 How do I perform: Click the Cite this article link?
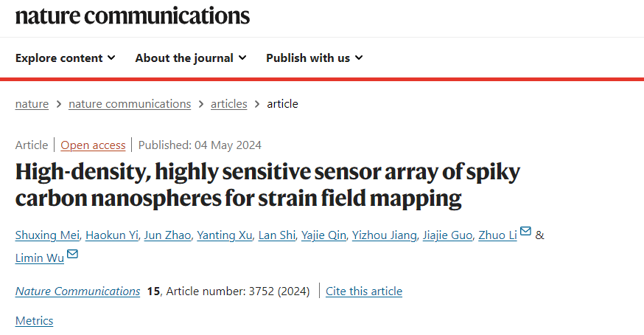coord(364,291)
